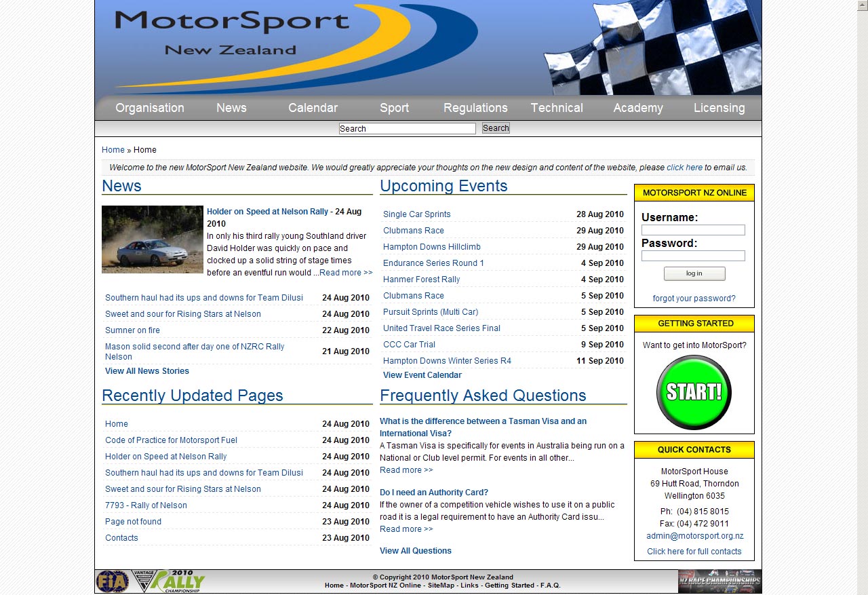This screenshot has width=868, height=595.
Task: Open the Licensing menu
Action: click(719, 108)
